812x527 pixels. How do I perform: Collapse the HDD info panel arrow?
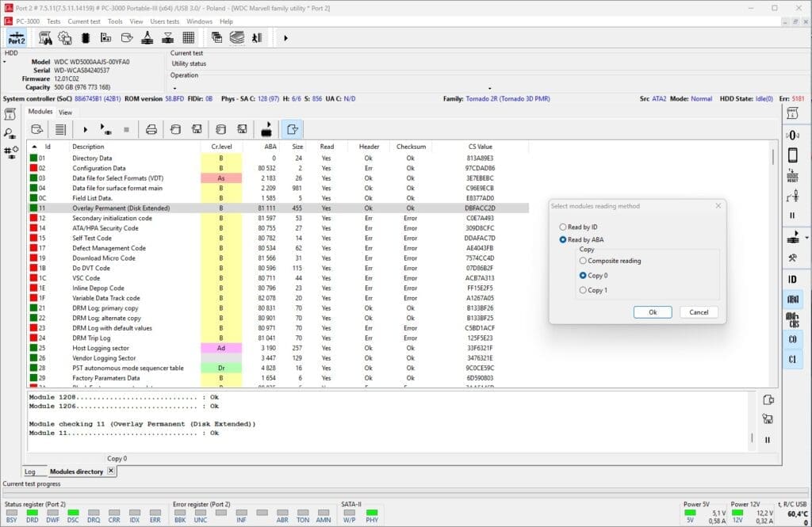pos(5,62)
